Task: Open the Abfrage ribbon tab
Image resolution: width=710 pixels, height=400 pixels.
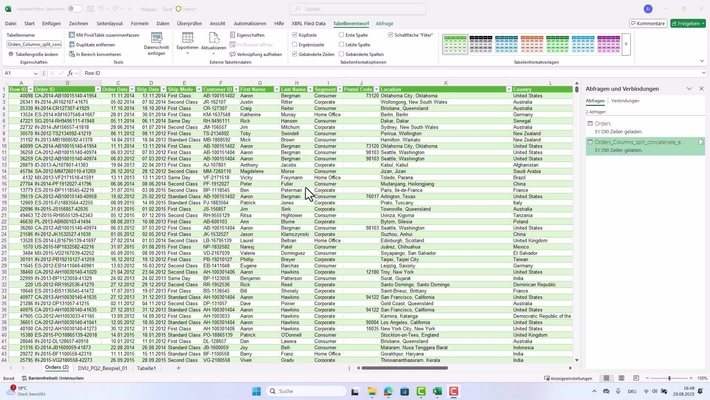Action: (x=384, y=24)
